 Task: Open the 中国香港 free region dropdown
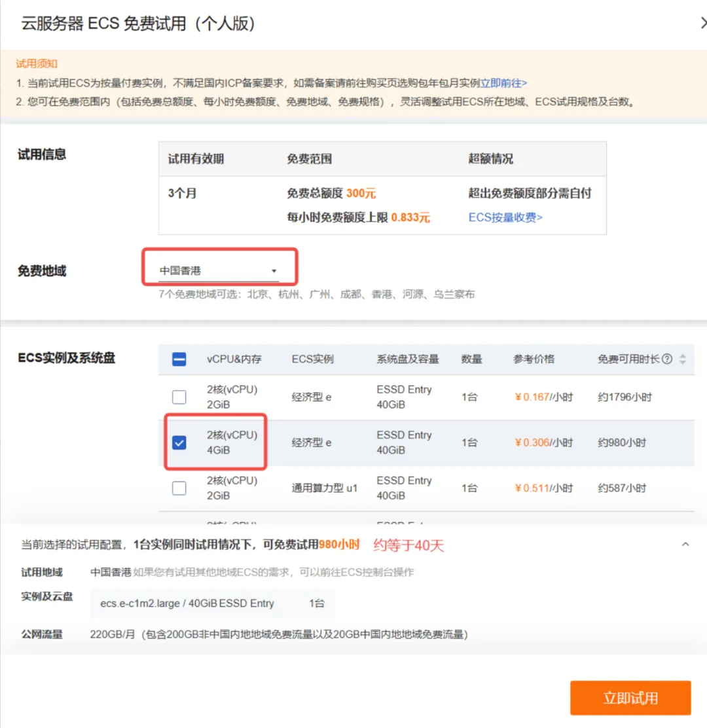[x=219, y=270]
